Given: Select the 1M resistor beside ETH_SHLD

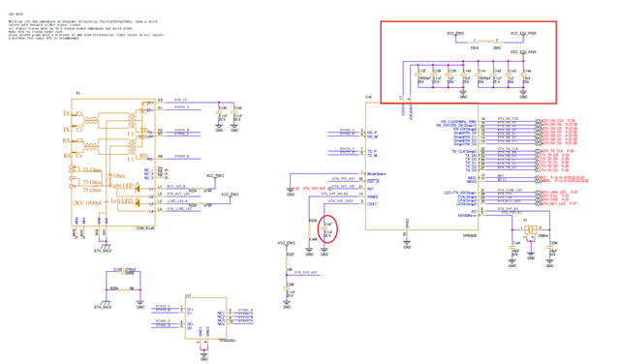Looking at the screenshot, I should (123, 289).
